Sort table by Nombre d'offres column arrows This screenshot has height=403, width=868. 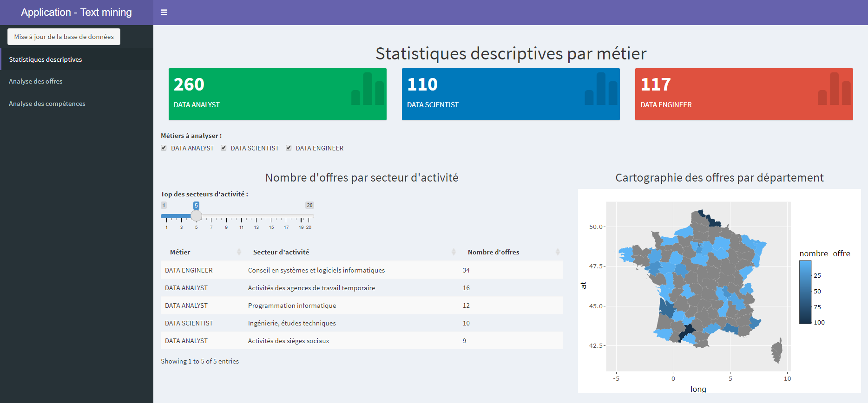coord(558,252)
